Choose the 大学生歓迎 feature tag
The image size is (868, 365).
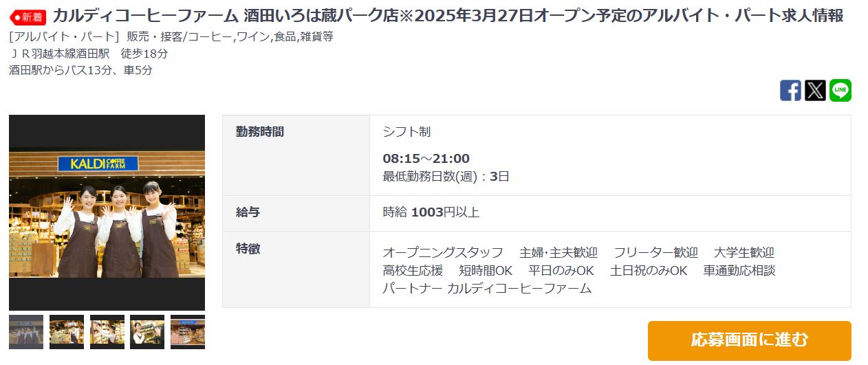(x=744, y=253)
